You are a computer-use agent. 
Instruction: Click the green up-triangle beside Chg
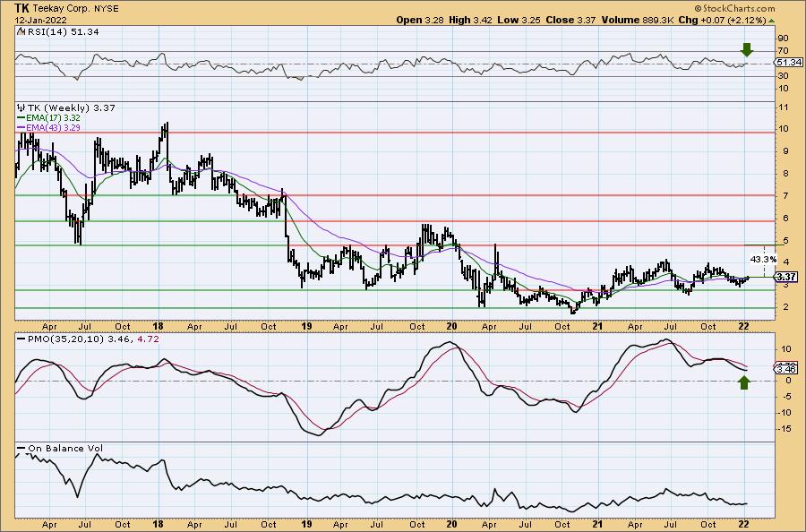pyautogui.click(x=772, y=21)
